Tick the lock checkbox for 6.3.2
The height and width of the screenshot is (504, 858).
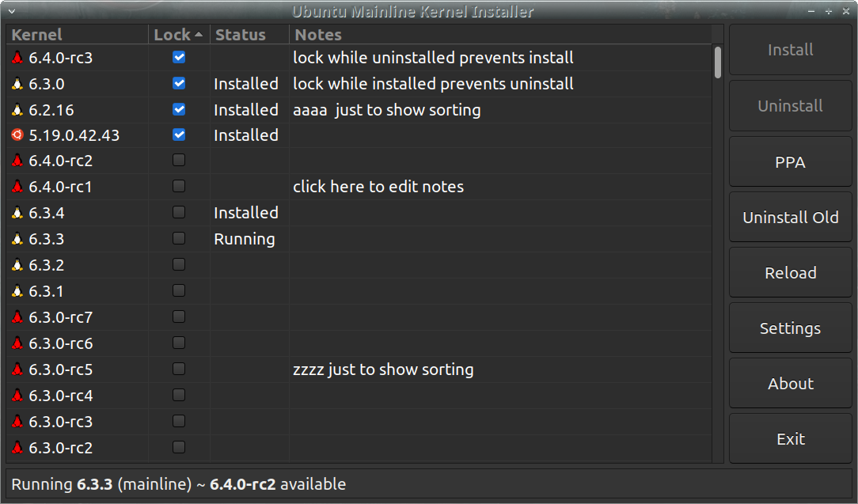[179, 264]
